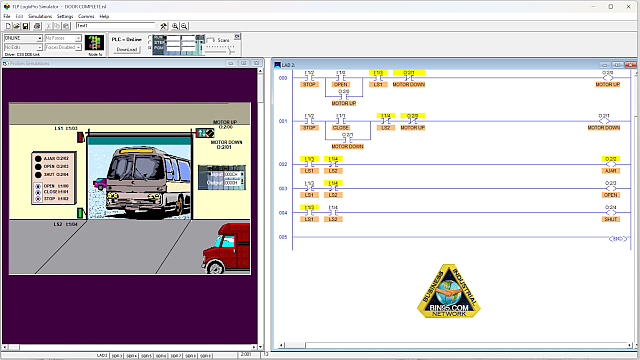Click the Download button
The height and width of the screenshot is (360, 640).
click(127, 49)
